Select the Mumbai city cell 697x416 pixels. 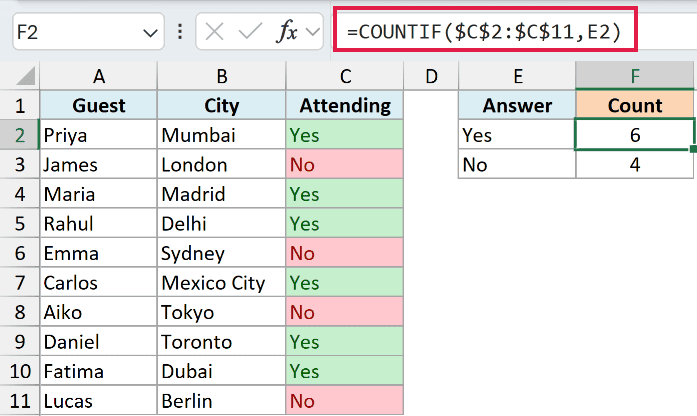(x=221, y=135)
